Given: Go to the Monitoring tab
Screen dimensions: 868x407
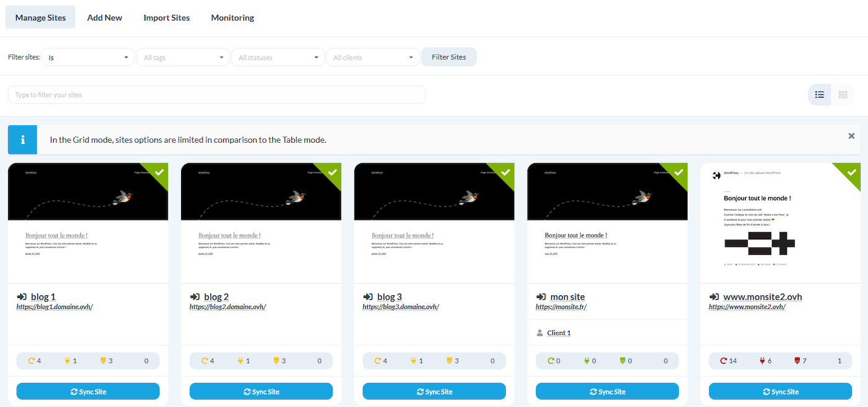Looking at the screenshot, I should tap(232, 17).
